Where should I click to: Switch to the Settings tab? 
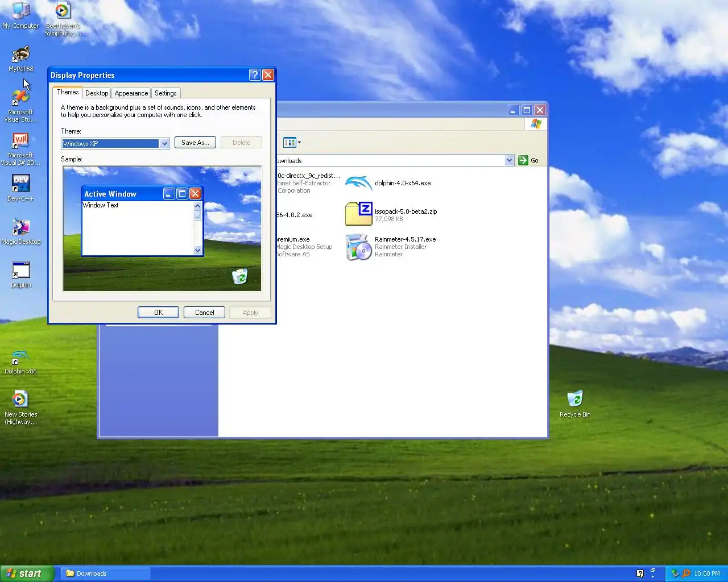pyautogui.click(x=166, y=93)
